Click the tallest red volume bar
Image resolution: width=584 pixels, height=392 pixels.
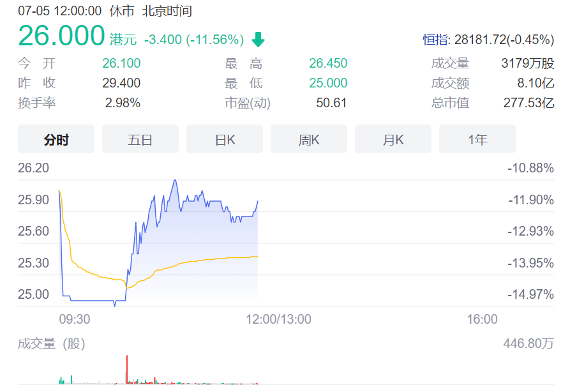(x=127, y=369)
